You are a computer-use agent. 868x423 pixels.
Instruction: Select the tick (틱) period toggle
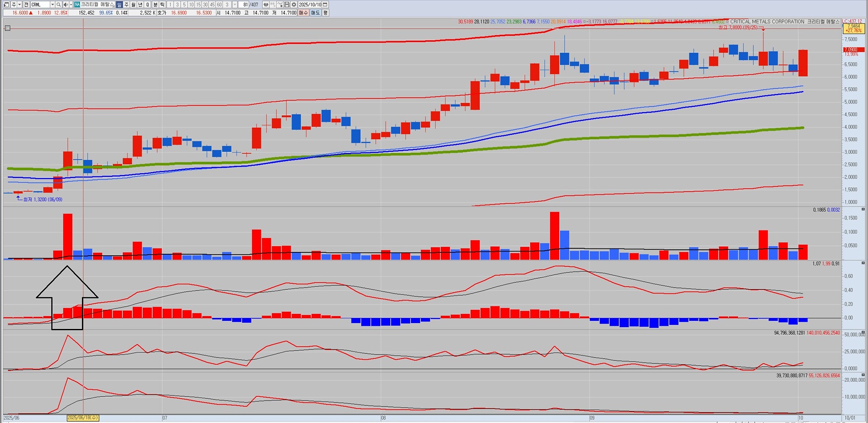pos(163,5)
